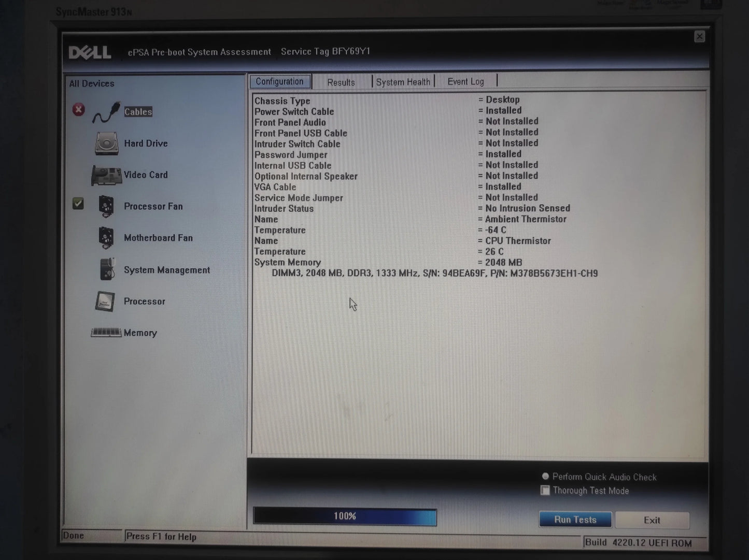Click the Ambient Thermistor value
The height and width of the screenshot is (560, 749).
click(x=526, y=219)
